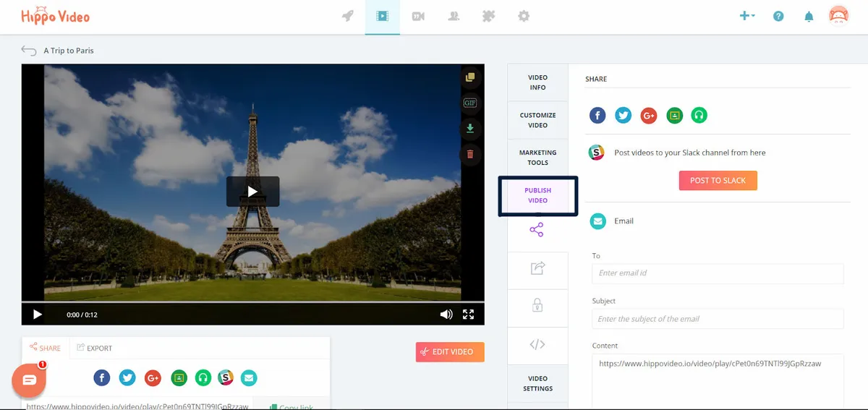Expand the plus create dropdown
The image size is (868, 410).
[x=747, y=16]
